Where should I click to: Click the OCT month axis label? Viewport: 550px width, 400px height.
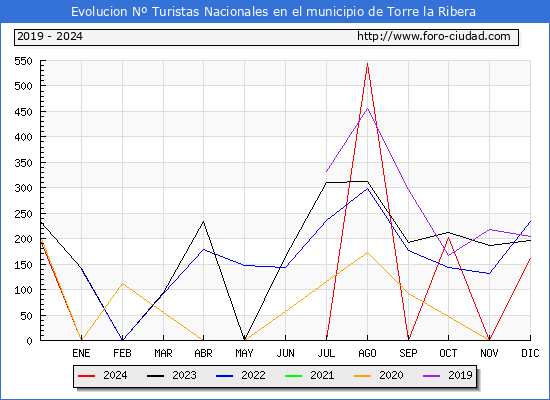click(x=448, y=353)
